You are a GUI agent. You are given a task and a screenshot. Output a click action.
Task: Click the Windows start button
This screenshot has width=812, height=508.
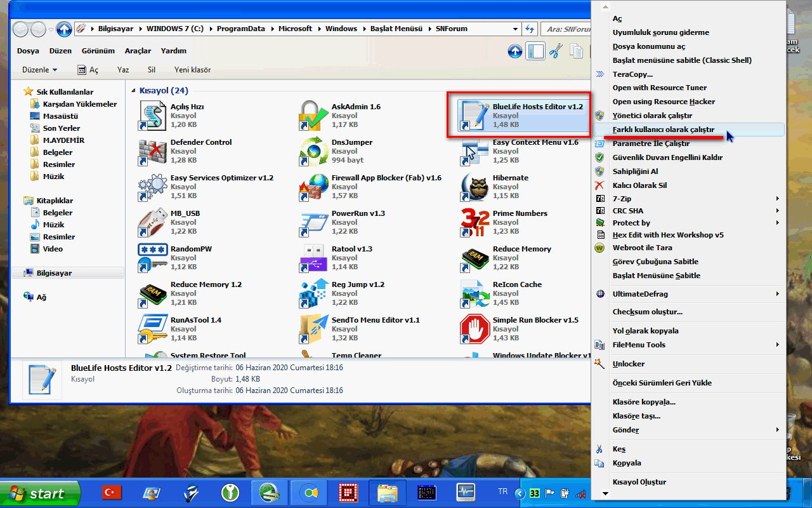40,493
